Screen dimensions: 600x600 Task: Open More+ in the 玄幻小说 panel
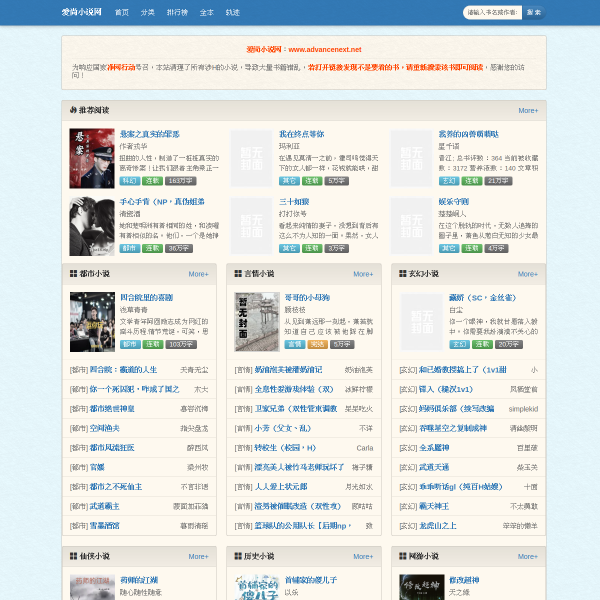528,274
